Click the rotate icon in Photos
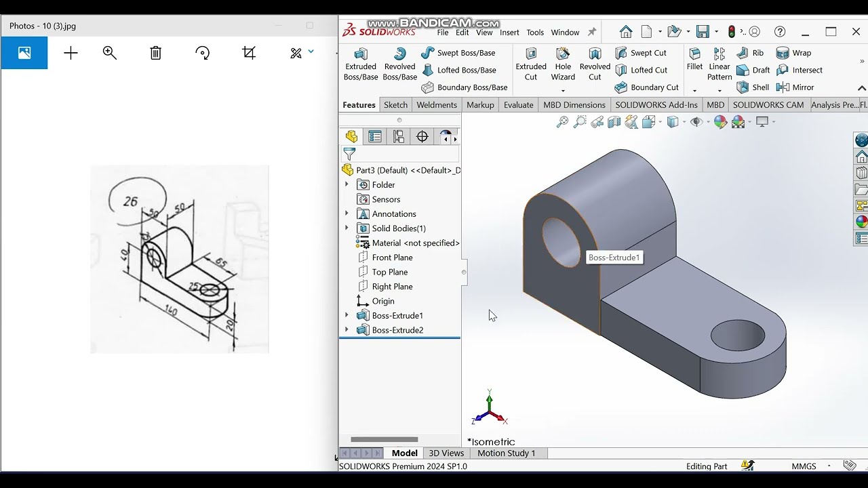Image resolution: width=868 pixels, height=488 pixels. tap(202, 53)
